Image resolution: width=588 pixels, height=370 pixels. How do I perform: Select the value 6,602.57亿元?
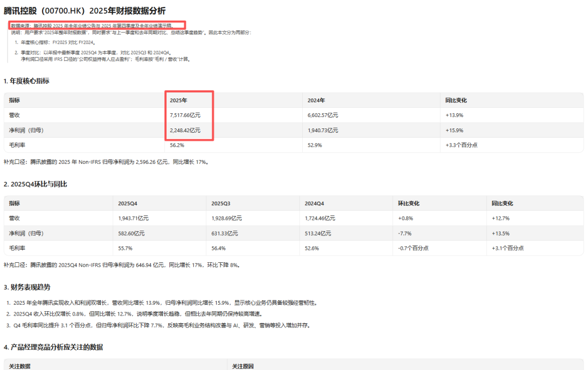pyautogui.click(x=323, y=115)
